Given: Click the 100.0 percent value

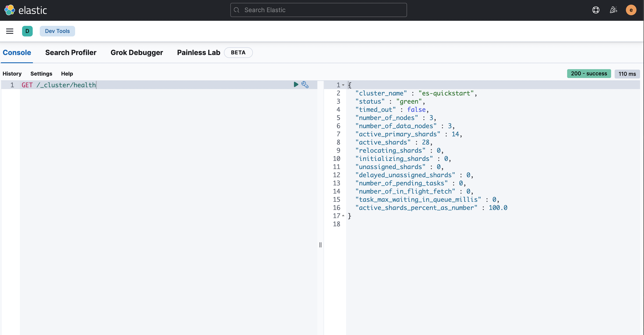Looking at the screenshot, I should coord(498,208).
